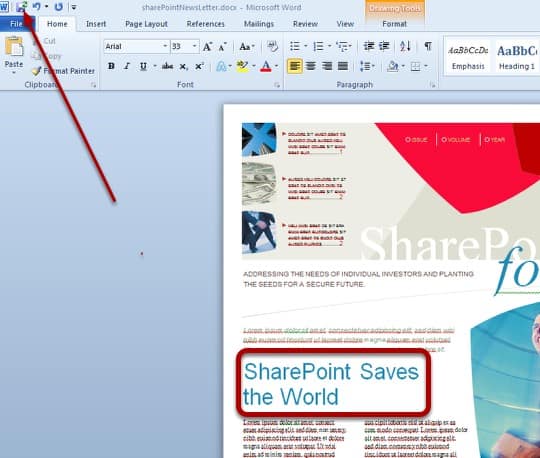
Task: Click the Redo icon
Action: [59, 7]
